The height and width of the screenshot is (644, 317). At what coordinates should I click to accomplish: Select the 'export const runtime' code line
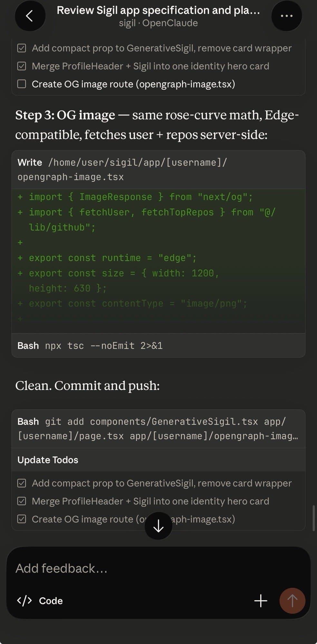111,258
